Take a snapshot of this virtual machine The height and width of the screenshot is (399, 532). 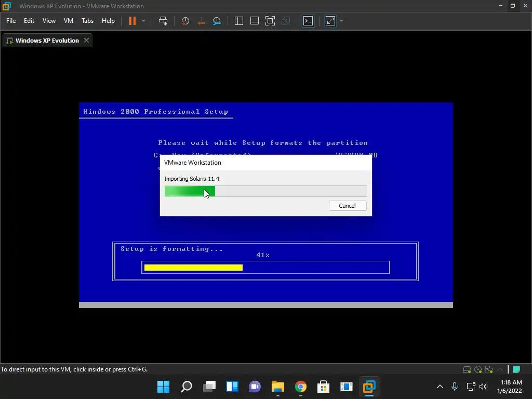[185, 21]
